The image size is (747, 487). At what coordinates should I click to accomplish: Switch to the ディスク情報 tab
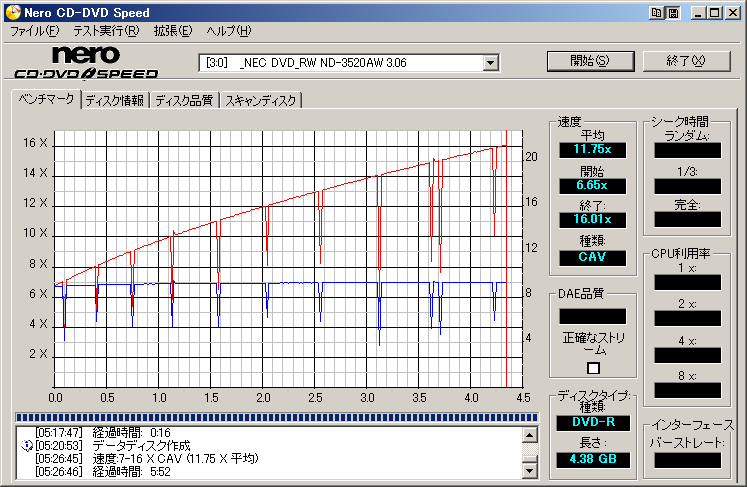tap(114, 101)
